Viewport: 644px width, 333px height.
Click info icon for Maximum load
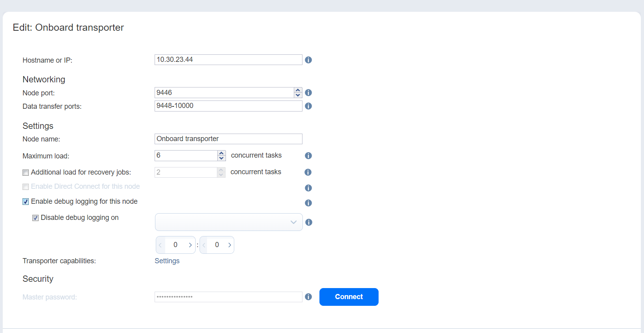pos(308,156)
